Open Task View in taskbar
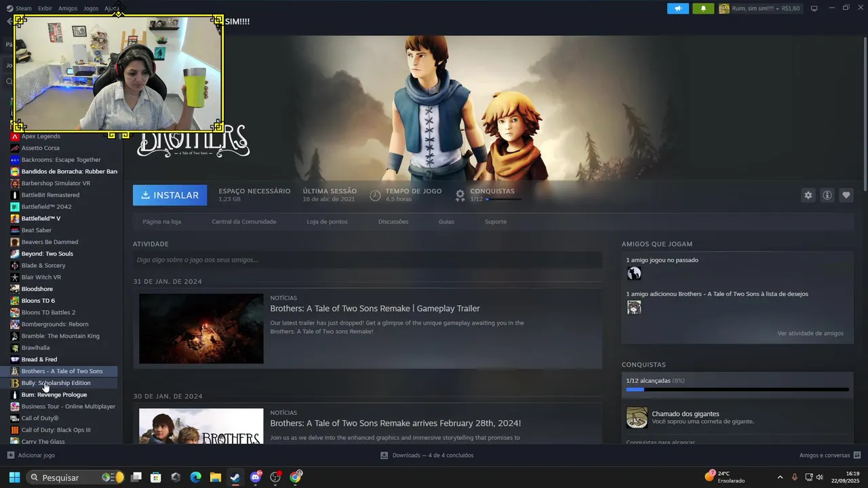The height and width of the screenshot is (488, 868). tap(136, 477)
